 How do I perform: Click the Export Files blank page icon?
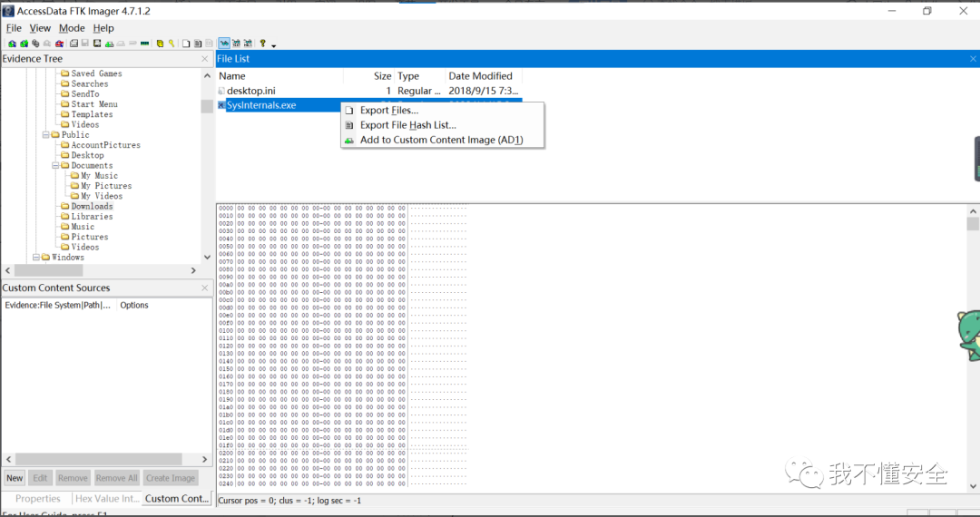(x=186, y=44)
